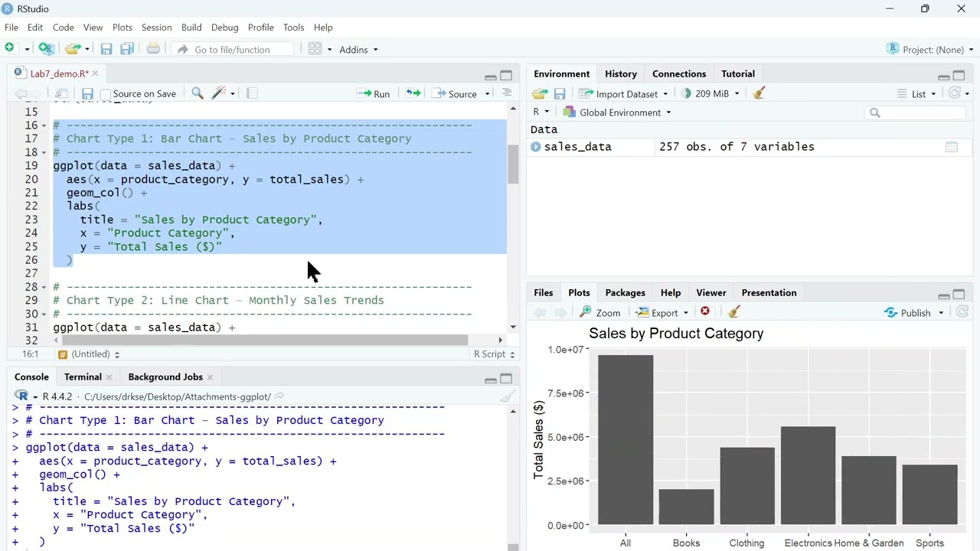Open the Source button dropdown arrow
980x551 pixels.
pos(487,94)
